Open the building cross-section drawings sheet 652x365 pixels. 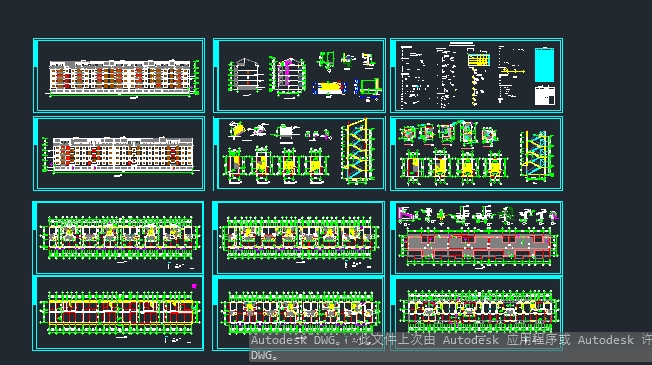(299, 75)
